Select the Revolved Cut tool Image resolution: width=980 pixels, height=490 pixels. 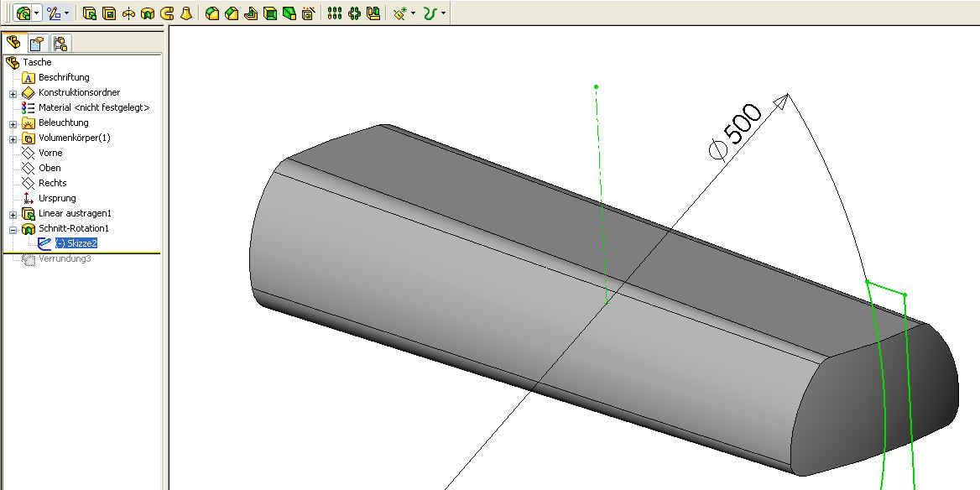[148, 13]
